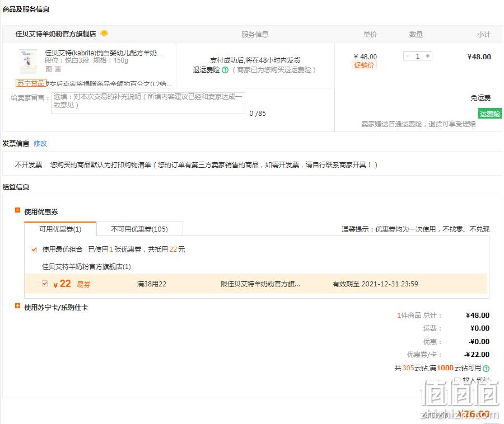Click the 段位：悦白3段 规格：150g spec line

tap(86, 60)
